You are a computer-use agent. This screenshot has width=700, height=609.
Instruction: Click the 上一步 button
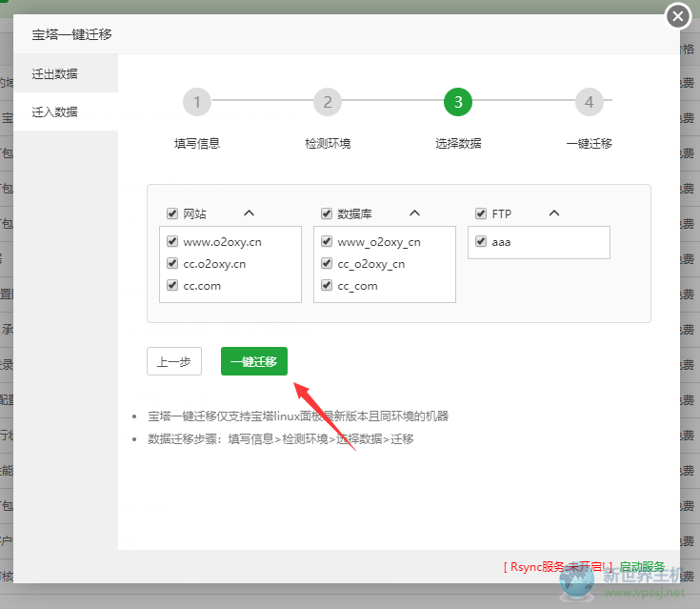pos(174,361)
